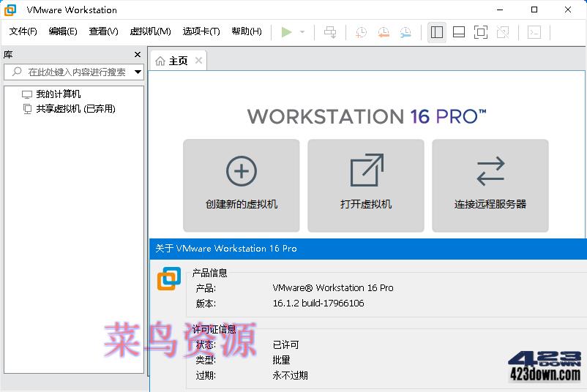Toggle the library sidebar view icon
Image resolution: width=587 pixels, height=392 pixels.
(x=436, y=32)
